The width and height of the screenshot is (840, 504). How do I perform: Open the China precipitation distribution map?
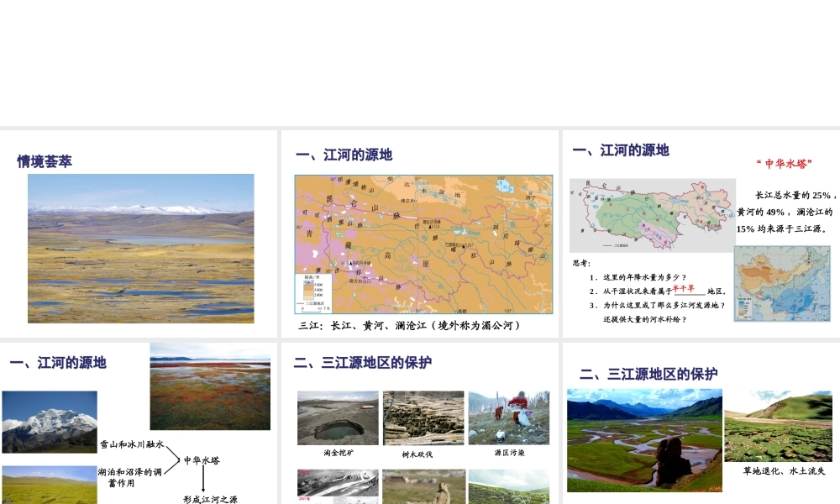click(x=782, y=284)
